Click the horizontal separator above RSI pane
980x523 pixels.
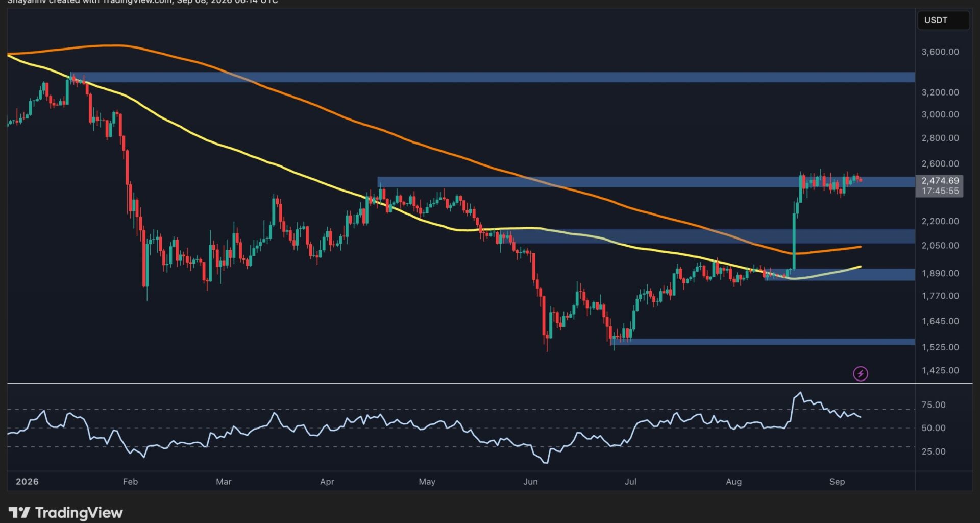tap(489, 383)
